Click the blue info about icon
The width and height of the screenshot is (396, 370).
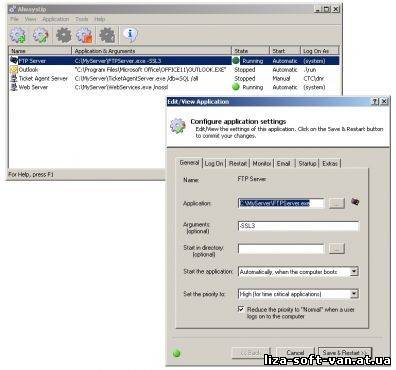click(130, 34)
